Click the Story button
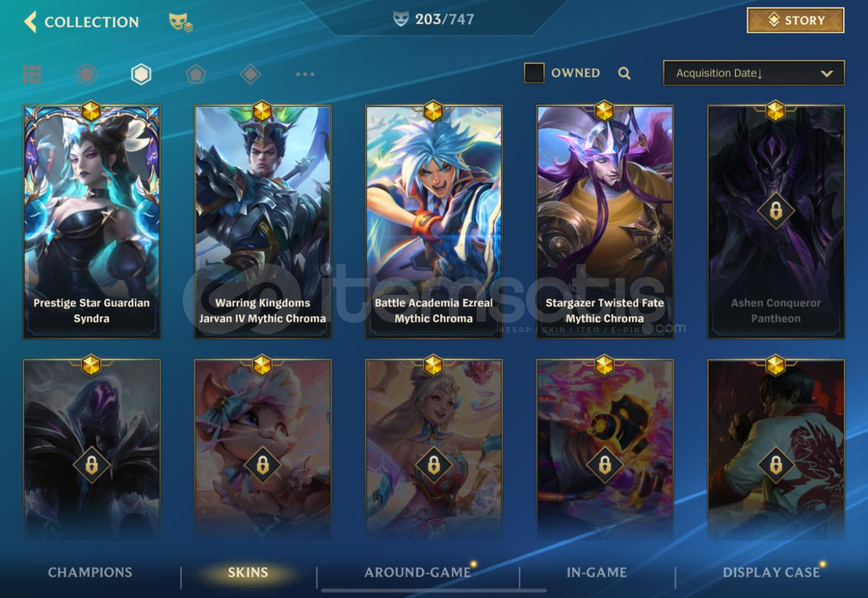The width and height of the screenshot is (868, 598). [795, 20]
